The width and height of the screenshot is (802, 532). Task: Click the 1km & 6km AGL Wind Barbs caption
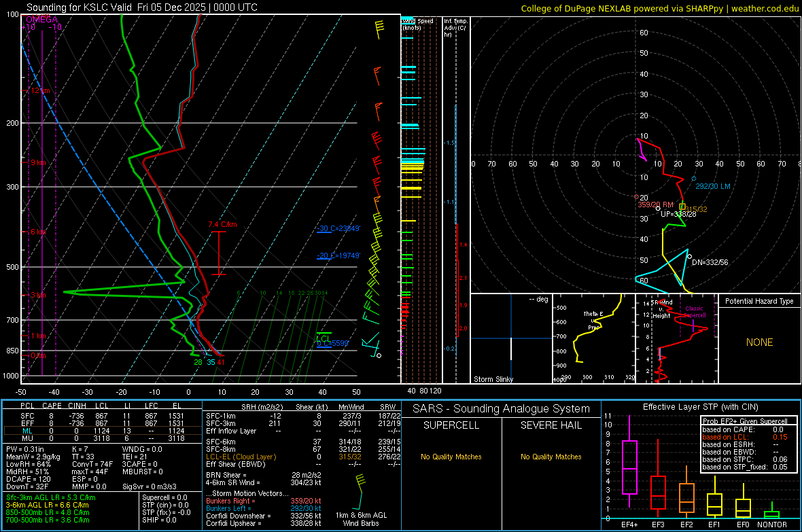point(361,519)
